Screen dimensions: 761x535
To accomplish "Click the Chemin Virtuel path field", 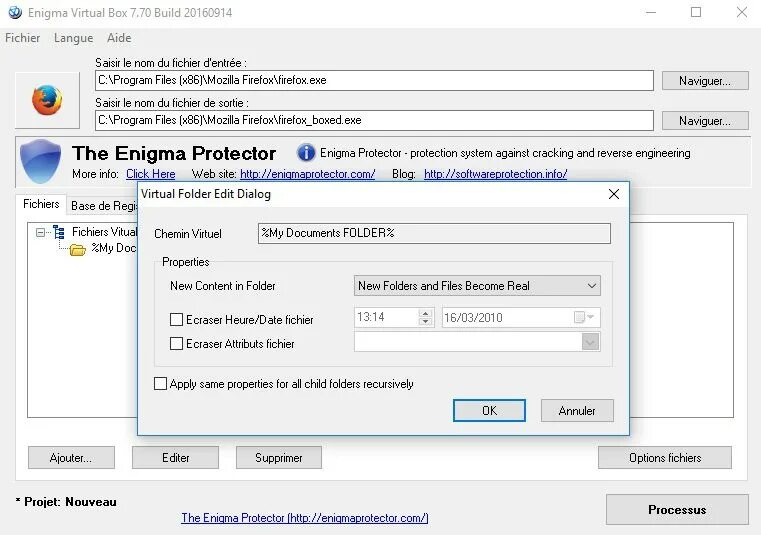I will coord(434,233).
